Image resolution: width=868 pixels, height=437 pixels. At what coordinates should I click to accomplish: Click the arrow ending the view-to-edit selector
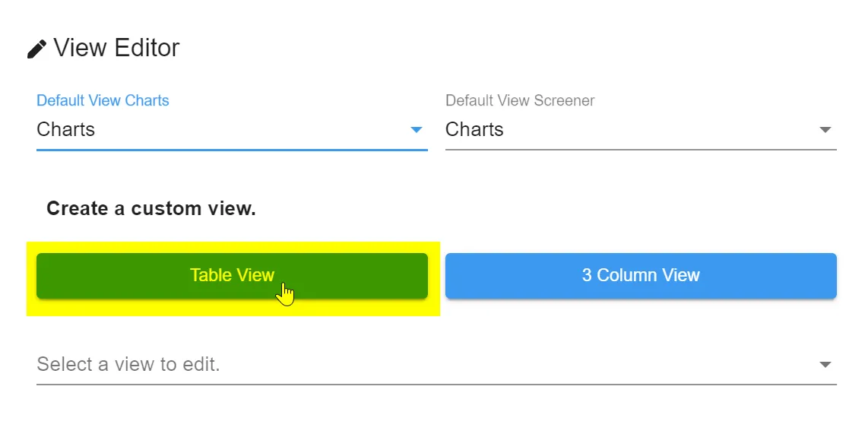[x=825, y=365]
